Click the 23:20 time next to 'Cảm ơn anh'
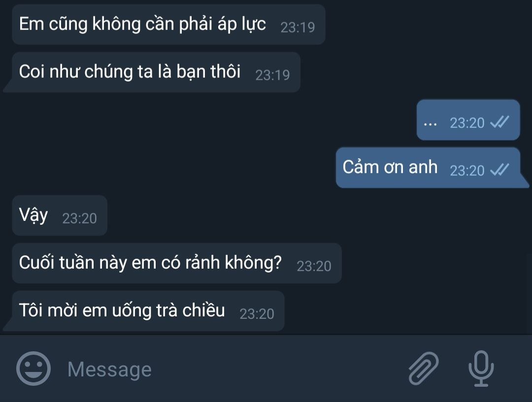This screenshot has height=402, width=532. (x=467, y=171)
